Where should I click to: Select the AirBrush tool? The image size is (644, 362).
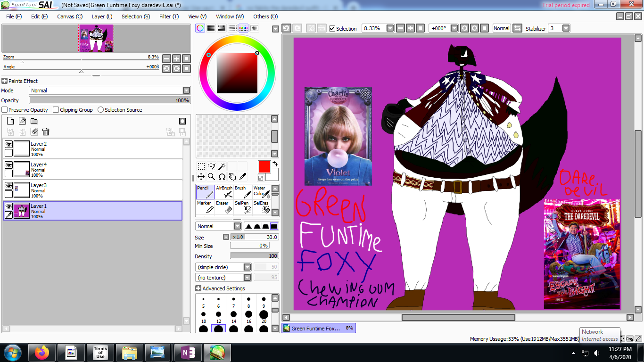click(x=224, y=192)
